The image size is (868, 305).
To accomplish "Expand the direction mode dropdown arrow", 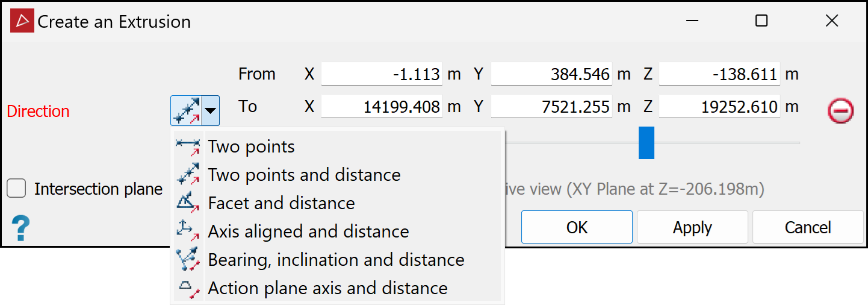I will (x=211, y=110).
